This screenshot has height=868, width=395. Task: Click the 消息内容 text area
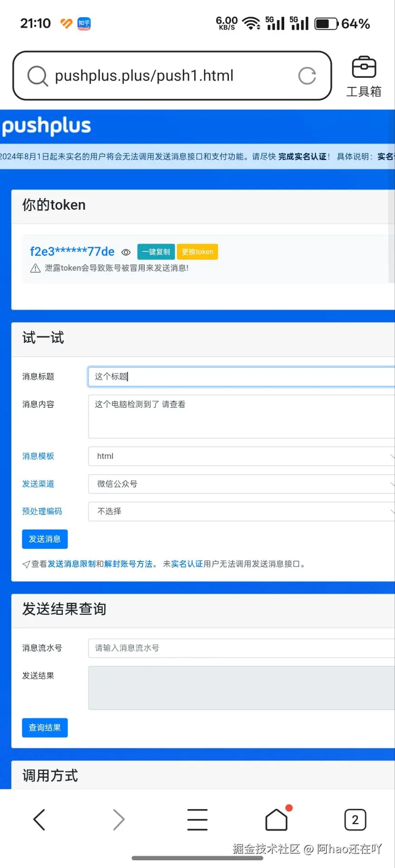241,416
